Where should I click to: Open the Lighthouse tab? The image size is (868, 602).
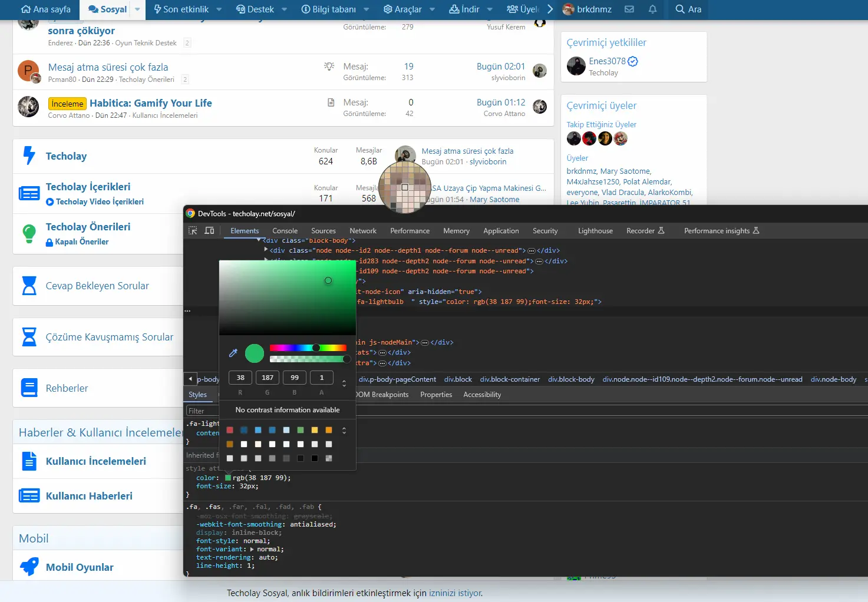tap(595, 231)
